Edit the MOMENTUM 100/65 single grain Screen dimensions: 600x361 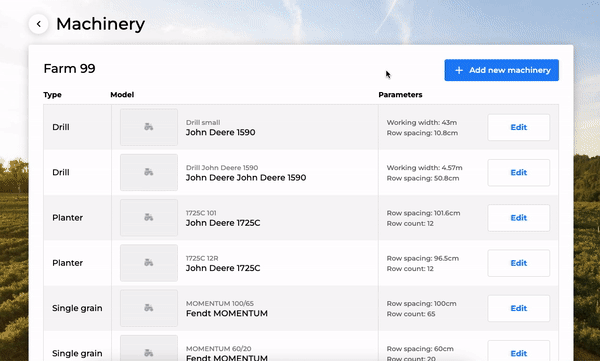pos(518,308)
